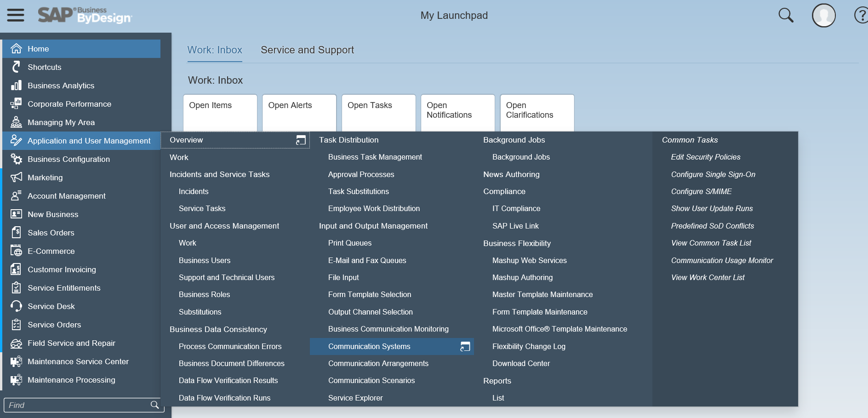This screenshot has height=418, width=868.
Task: Click the Business Configuration gear icon
Action: click(x=16, y=159)
